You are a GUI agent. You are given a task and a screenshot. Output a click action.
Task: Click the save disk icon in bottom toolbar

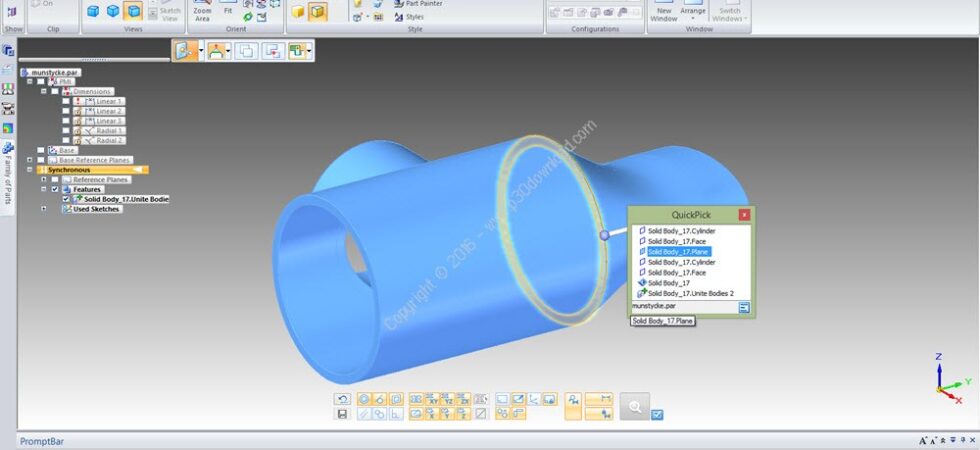pos(342,414)
